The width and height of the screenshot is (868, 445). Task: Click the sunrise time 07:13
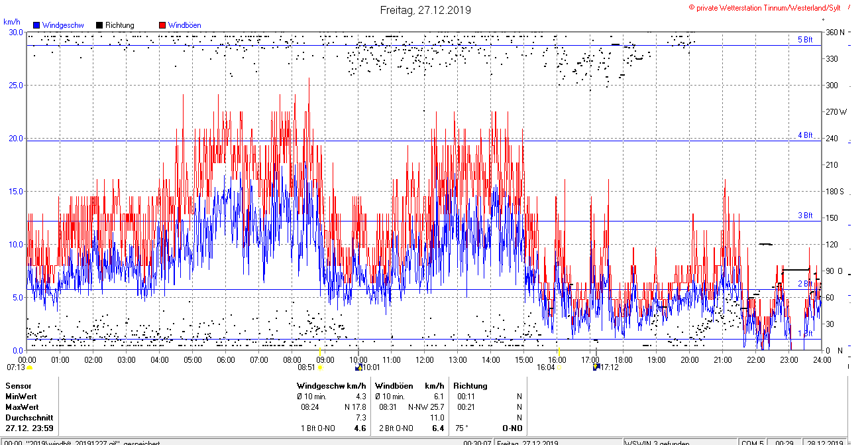[x=16, y=367]
